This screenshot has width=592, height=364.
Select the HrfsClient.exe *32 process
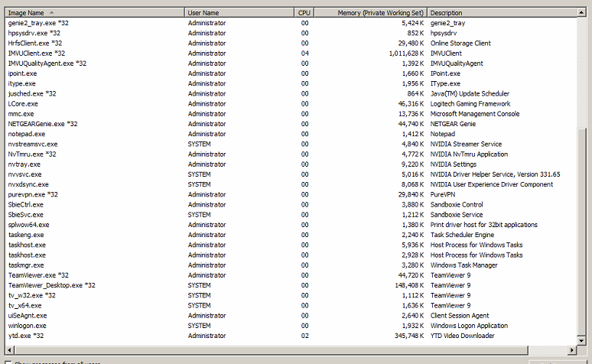point(291,44)
